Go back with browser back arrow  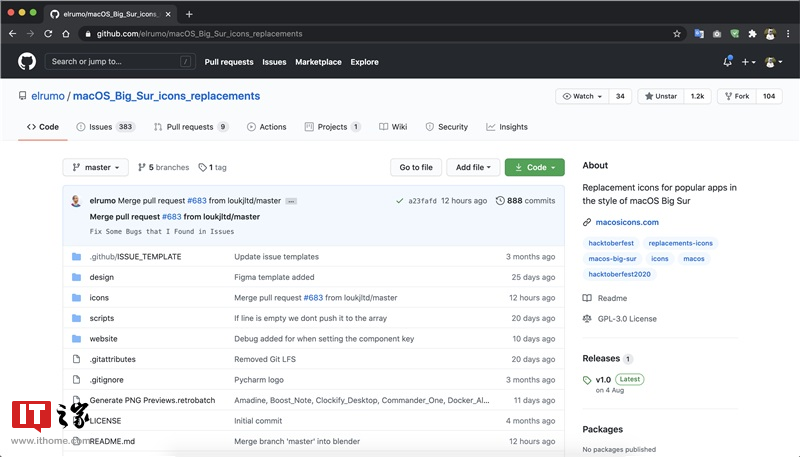tap(13, 34)
